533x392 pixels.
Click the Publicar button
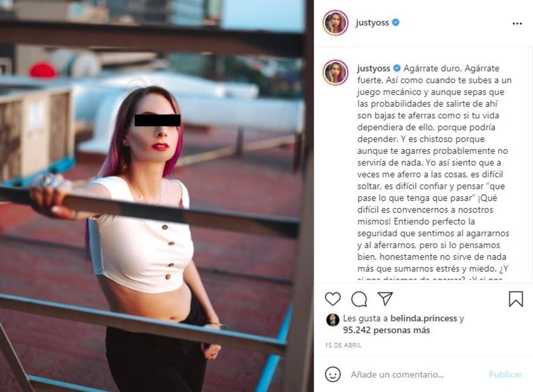(505, 375)
